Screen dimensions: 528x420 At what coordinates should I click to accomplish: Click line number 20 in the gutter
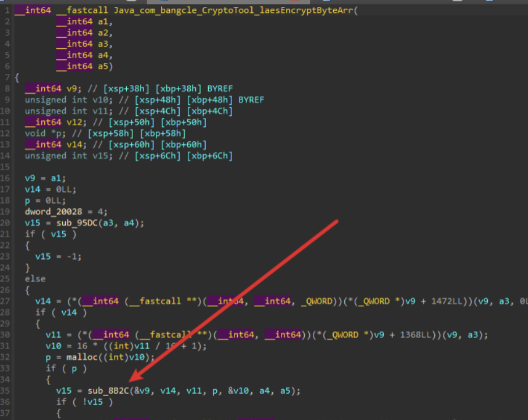[5, 223]
